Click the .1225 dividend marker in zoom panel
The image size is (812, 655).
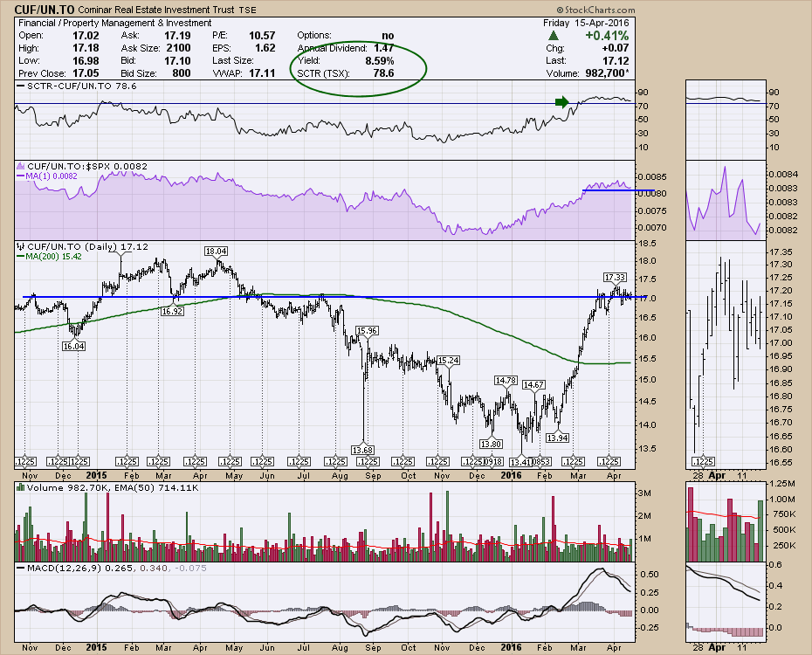(703, 461)
